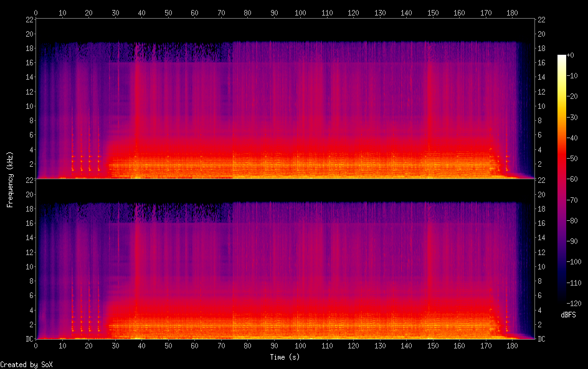Viewport: 588px width, 369px height.
Task: Click the "-120" value on the dBFS scale
Action: click(574, 304)
